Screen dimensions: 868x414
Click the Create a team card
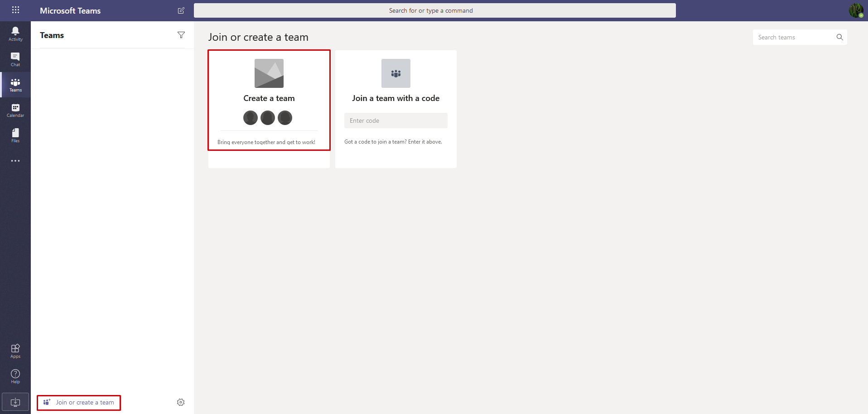[x=269, y=100]
